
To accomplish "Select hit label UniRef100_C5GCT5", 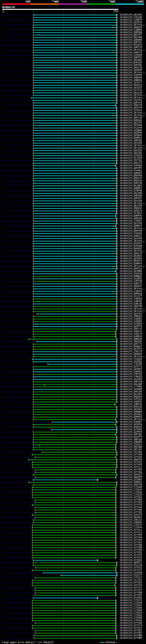I will pyautogui.click(x=131, y=352).
